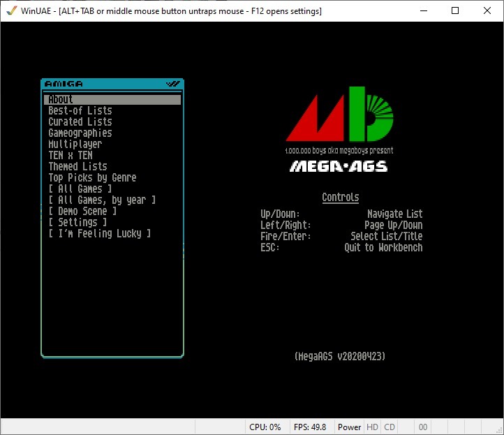The height and width of the screenshot is (435, 504).
Task: Click the CPU: 0% status indicator
Action: click(265, 427)
